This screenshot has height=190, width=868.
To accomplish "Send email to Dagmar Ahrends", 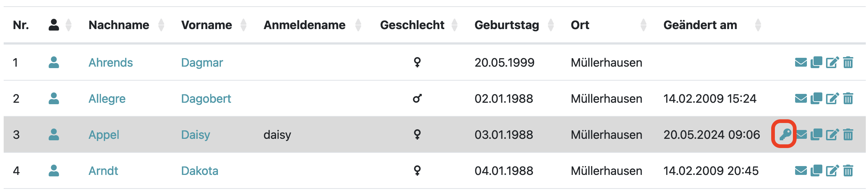I will 801,63.
